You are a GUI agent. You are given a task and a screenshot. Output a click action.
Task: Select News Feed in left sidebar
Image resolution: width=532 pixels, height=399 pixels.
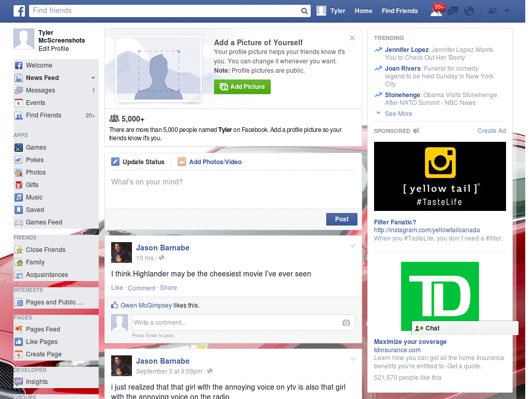click(43, 78)
